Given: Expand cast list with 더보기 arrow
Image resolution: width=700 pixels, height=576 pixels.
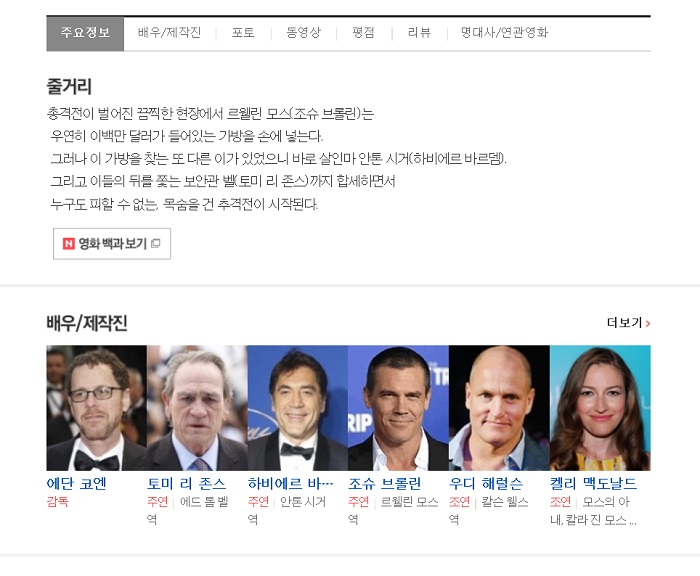Looking at the screenshot, I should click(628, 322).
